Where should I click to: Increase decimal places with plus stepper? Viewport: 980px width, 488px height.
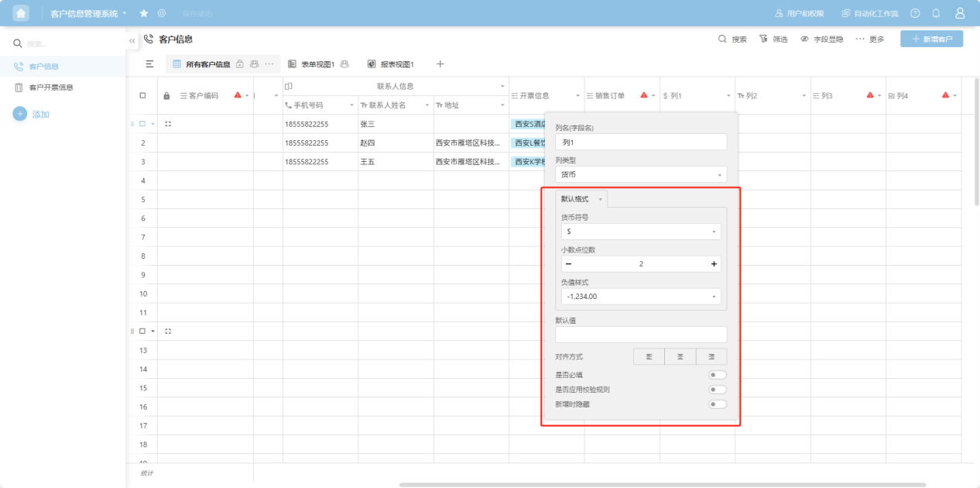click(x=714, y=264)
